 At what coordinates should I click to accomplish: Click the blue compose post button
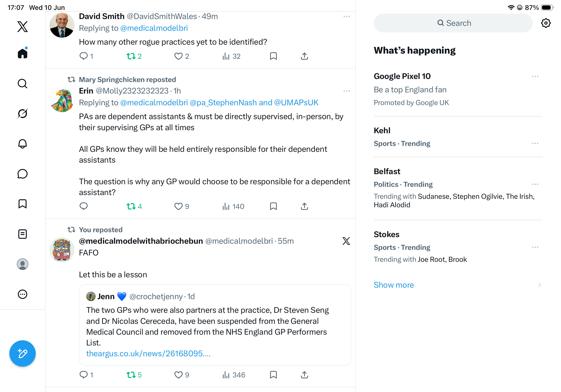click(x=23, y=353)
